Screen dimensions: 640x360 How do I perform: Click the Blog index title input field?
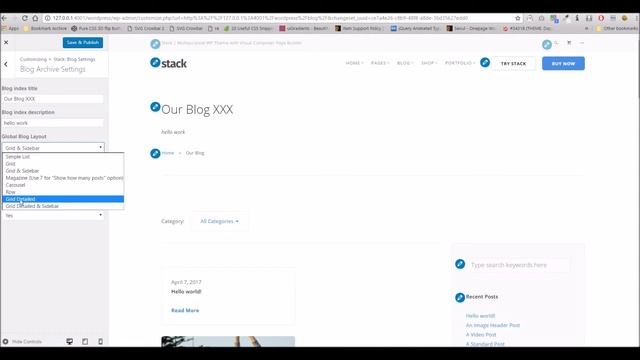53,99
